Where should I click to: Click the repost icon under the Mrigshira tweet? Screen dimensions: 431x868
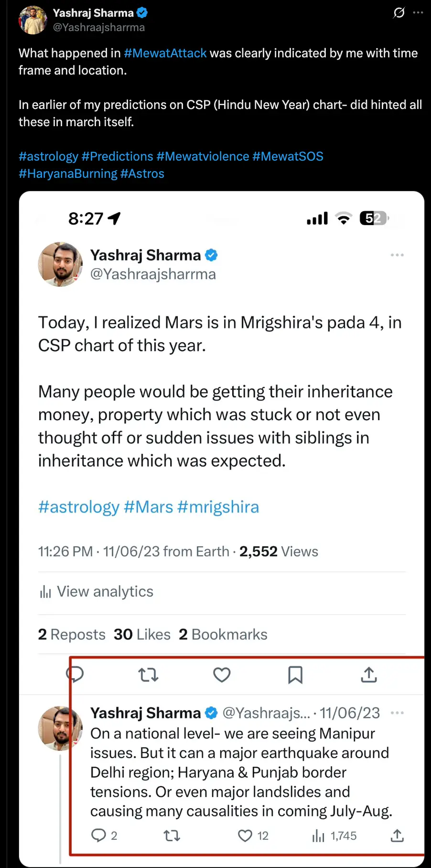[148, 675]
